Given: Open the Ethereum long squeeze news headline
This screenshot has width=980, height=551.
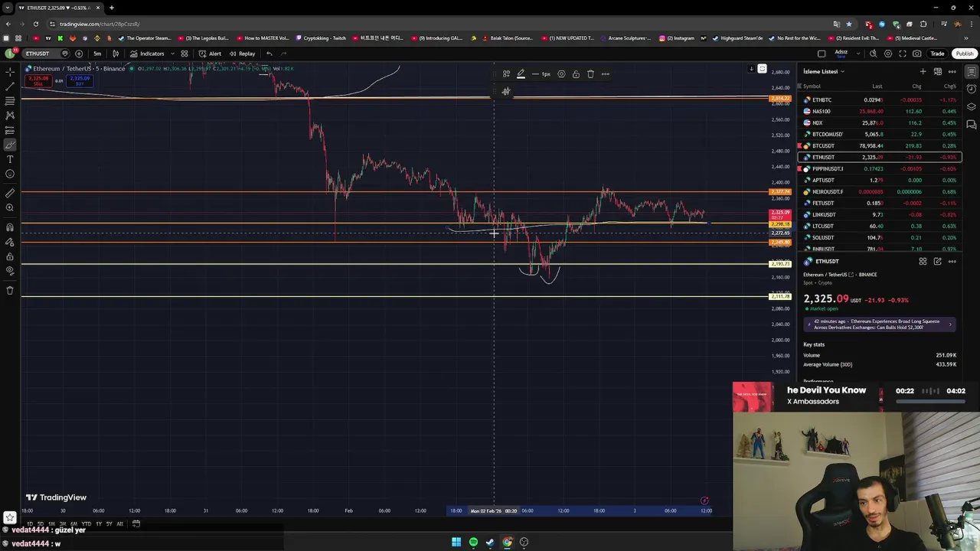Looking at the screenshot, I should pyautogui.click(x=879, y=324).
